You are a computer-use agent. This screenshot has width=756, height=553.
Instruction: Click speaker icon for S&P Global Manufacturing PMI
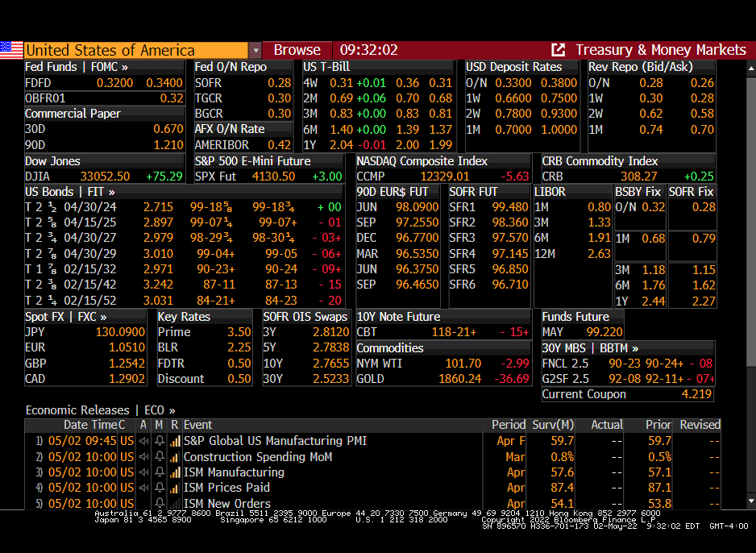(143, 441)
